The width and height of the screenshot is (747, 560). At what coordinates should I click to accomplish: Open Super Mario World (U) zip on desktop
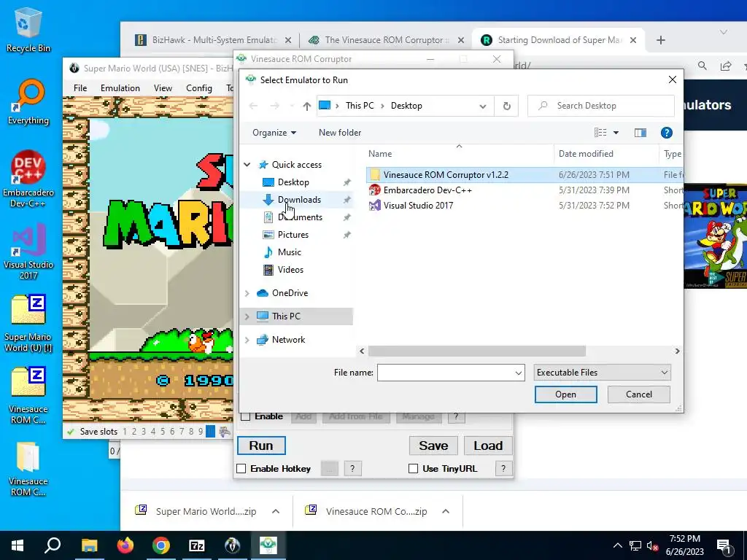(x=28, y=324)
